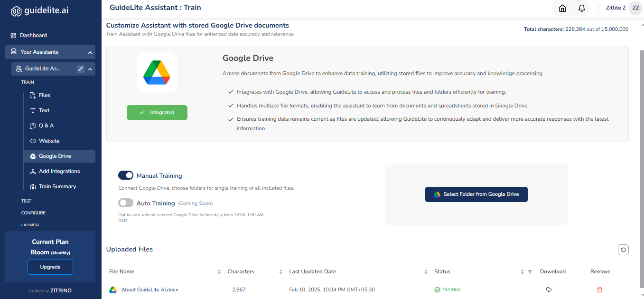Refresh the uploaded files list
644x299 pixels.
pyautogui.click(x=623, y=250)
